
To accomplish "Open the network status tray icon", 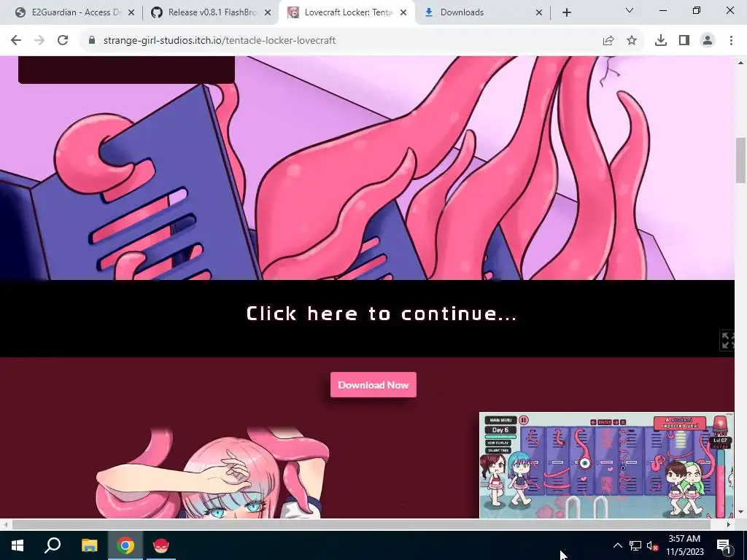I will click(x=635, y=545).
